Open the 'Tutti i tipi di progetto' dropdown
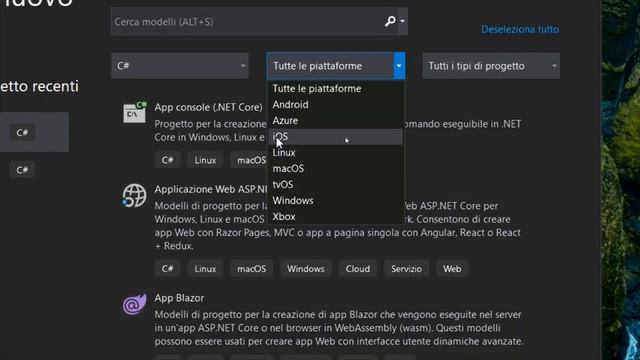 click(x=491, y=66)
